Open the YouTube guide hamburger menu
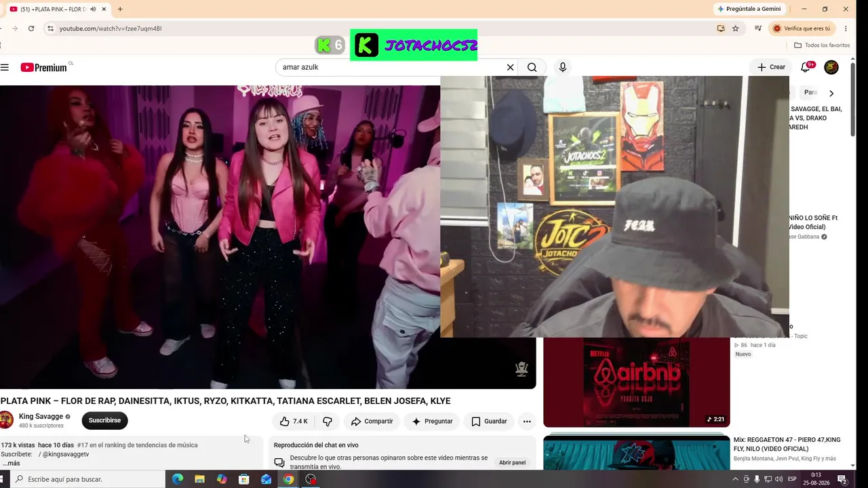The image size is (868, 488). (x=5, y=67)
